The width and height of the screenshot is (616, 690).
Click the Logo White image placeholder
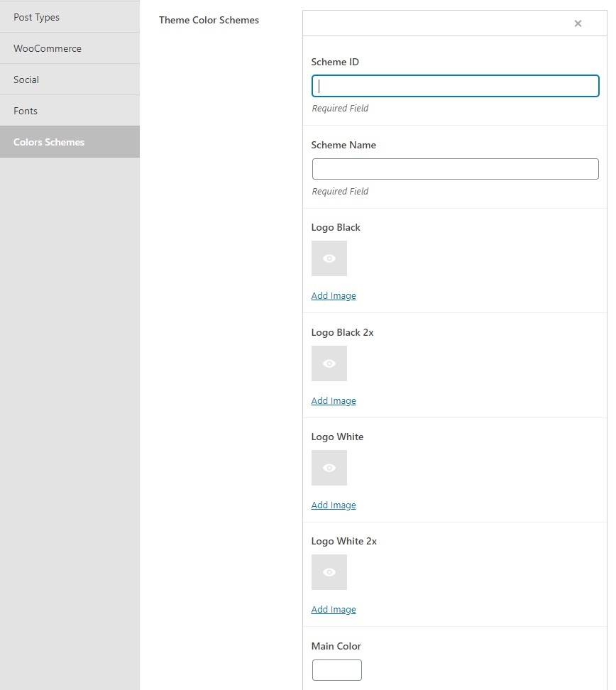pyautogui.click(x=329, y=468)
